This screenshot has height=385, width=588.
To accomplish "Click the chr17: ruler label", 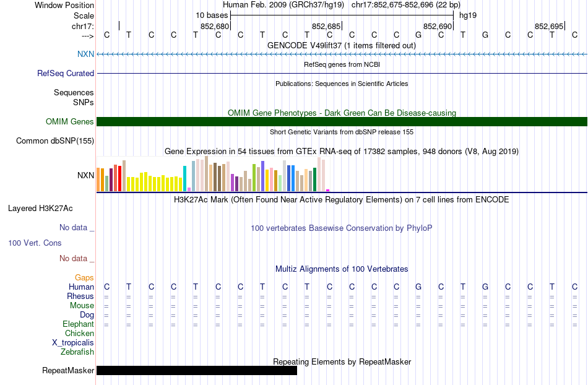I will click(x=82, y=26).
